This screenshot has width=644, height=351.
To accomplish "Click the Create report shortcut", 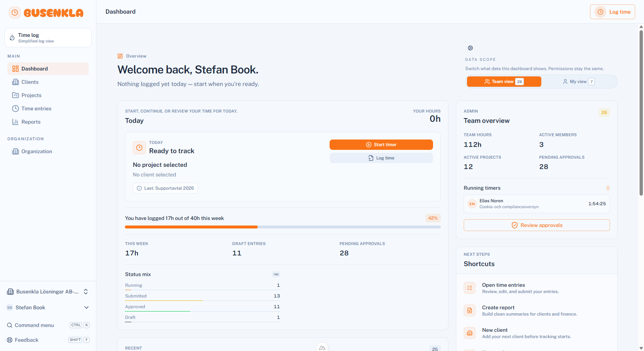I will point(536,310).
